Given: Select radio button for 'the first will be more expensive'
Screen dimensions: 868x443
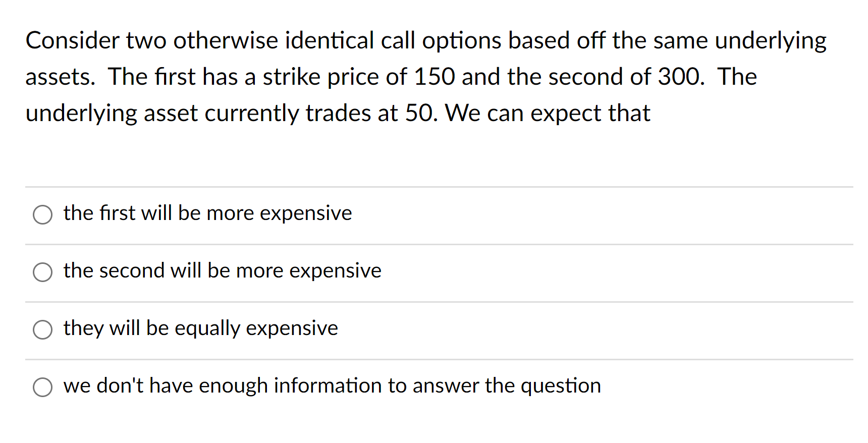Looking at the screenshot, I should coord(43,214).
